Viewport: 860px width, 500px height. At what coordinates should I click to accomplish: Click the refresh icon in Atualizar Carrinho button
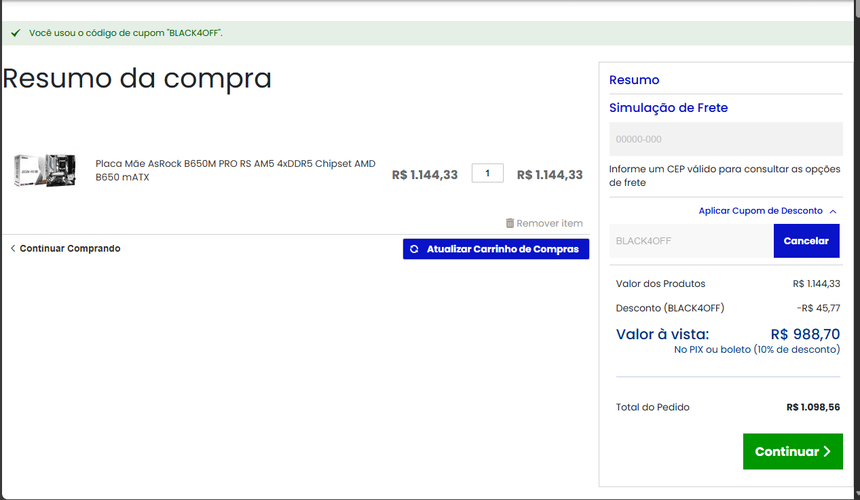(x=414, y=249)
